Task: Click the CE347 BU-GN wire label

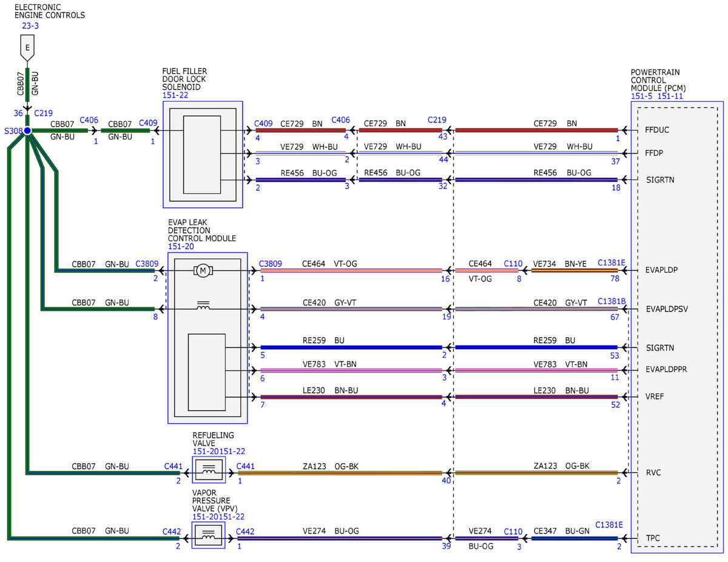Action: click(x=561, y=531)
